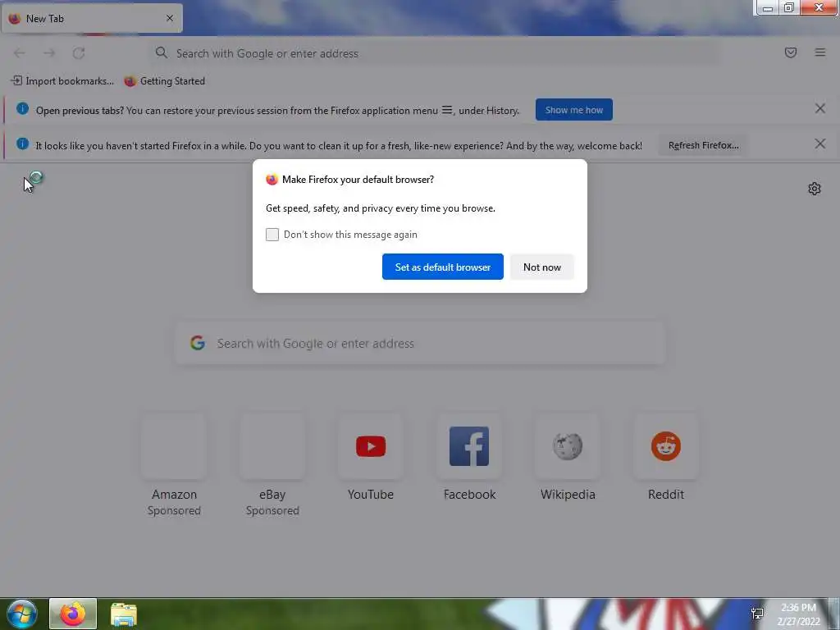
Task: Click the info icon on the Refresh Firefox notice
Action: (x=22, y=144)
